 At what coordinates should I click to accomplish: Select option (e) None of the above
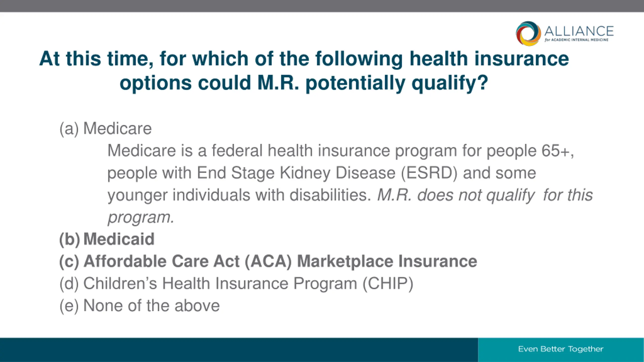140,305
